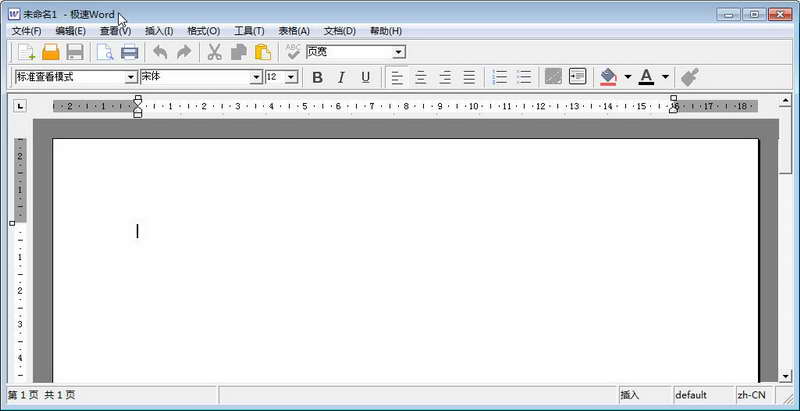Viewport: 800px width, 411px height.
Task: Click the default status bar field
Action: click(x=704, y=395)
